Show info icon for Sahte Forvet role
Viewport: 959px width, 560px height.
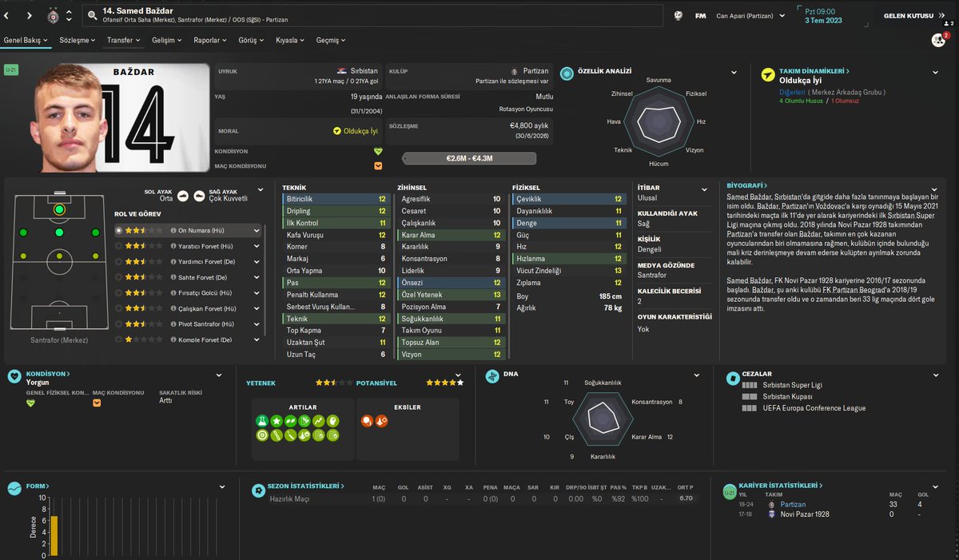(173, 277)
